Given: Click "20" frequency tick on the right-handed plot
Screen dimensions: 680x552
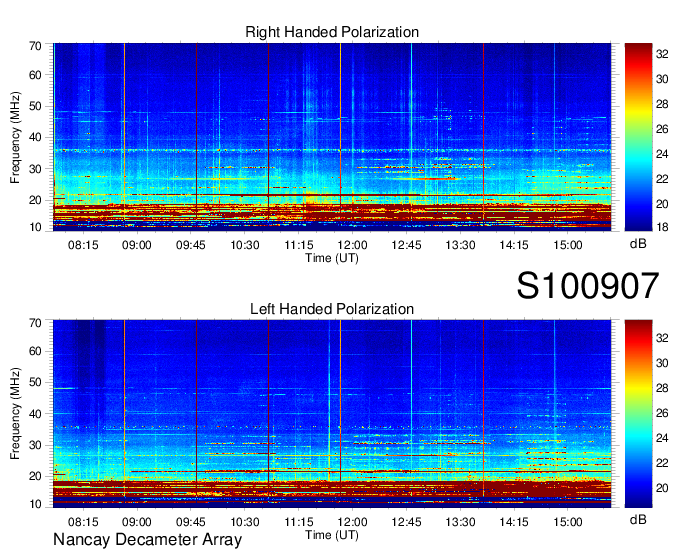Looking at the screenshot, I should (35, 200).
